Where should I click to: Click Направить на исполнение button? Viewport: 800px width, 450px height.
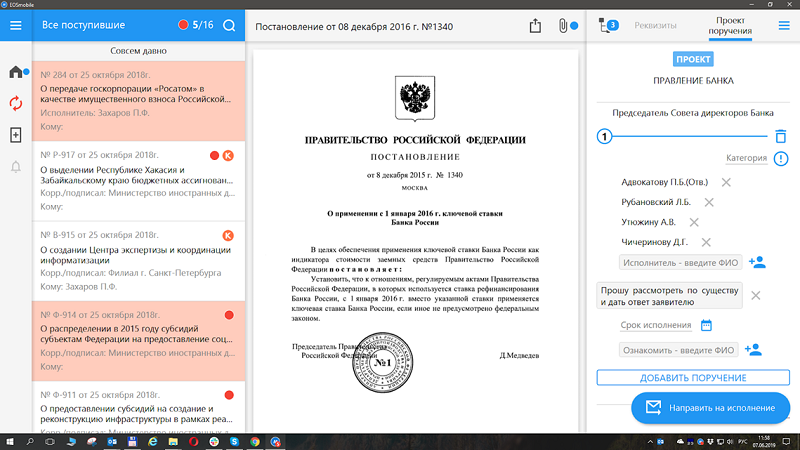click(710, 408)
